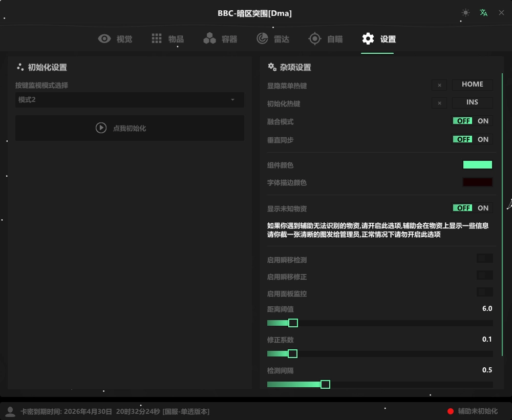
Task: Open the 组件颜色 green color swatch
Action: point(477,165)
